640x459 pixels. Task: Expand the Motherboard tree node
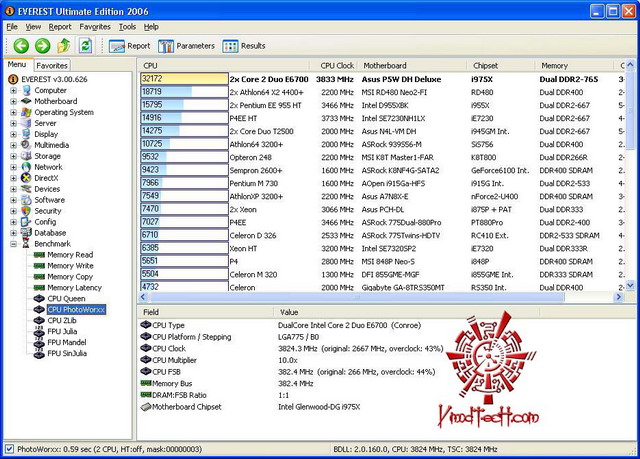click(x=13, y=101)
